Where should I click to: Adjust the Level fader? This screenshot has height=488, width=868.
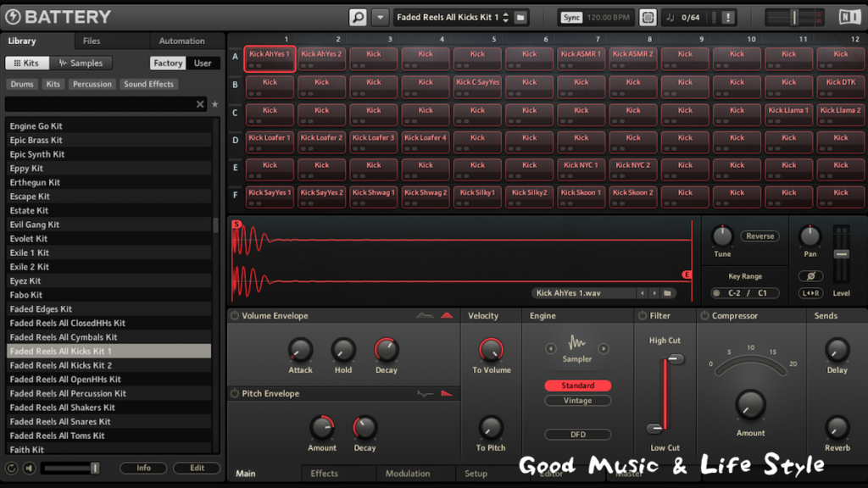click(842, 254)
